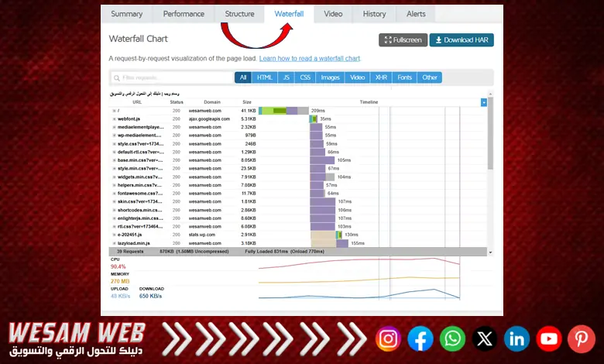Open the Summary tab
The image size is (604, 364).
click(x=127, y=14)
